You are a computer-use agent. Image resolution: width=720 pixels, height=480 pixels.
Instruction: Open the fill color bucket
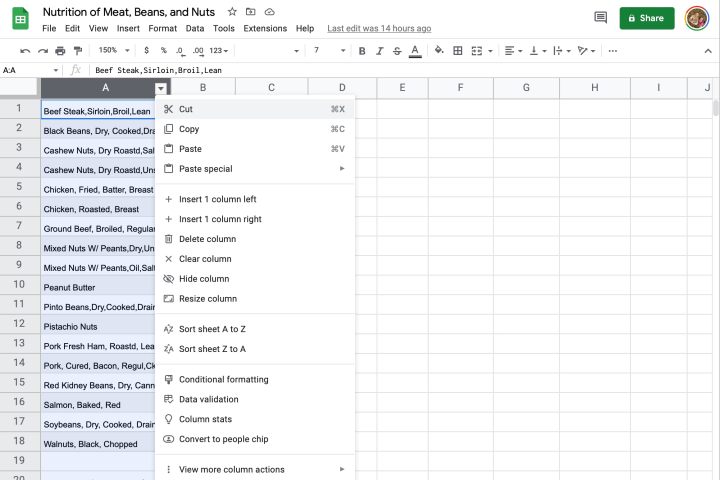[439, 51]
